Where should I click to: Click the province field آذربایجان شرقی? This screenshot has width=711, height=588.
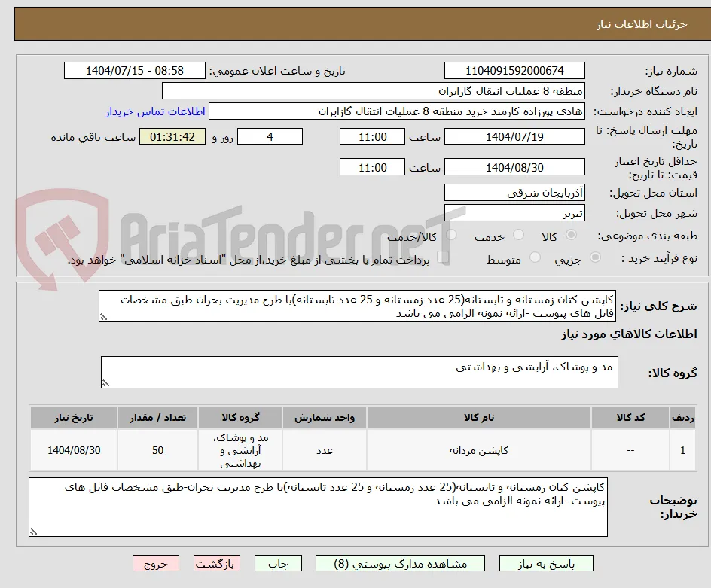[x=514, y=193]
